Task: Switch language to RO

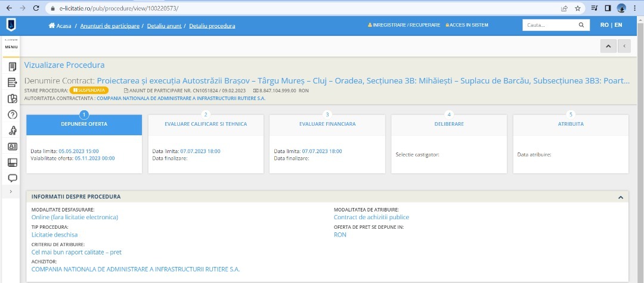Action: coord(605,25)
